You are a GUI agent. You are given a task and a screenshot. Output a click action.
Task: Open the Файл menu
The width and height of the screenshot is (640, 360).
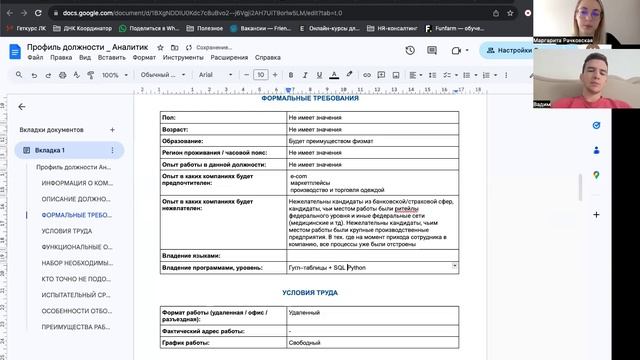pos(35,58)
